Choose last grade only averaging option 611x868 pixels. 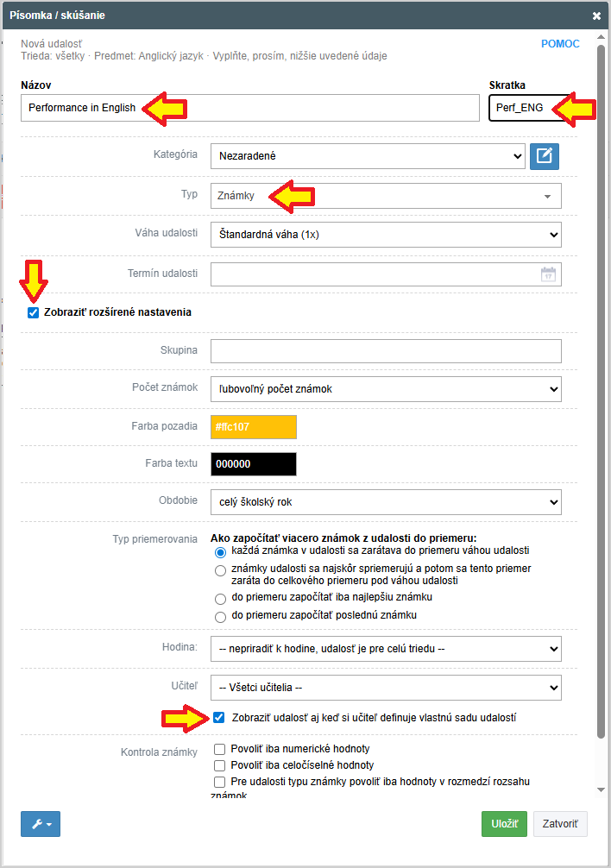click(x=220, y=616)
